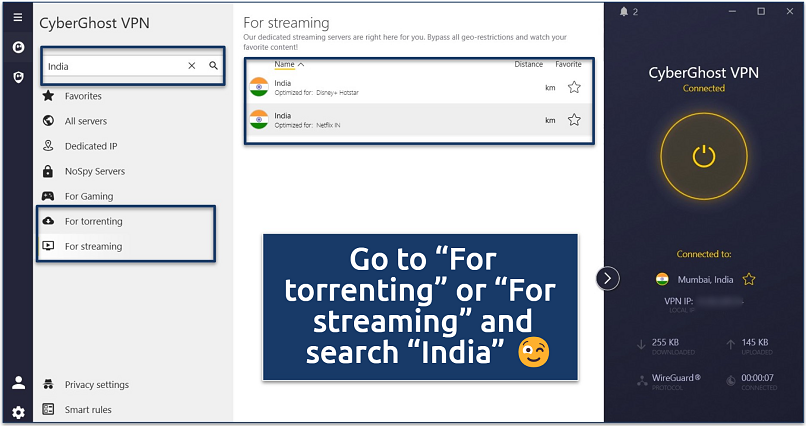This screenshot has width=806, height=426.
Task: Click the yellow CyberGhost logo icon in sidebar
Action: (x=17, y=47)
